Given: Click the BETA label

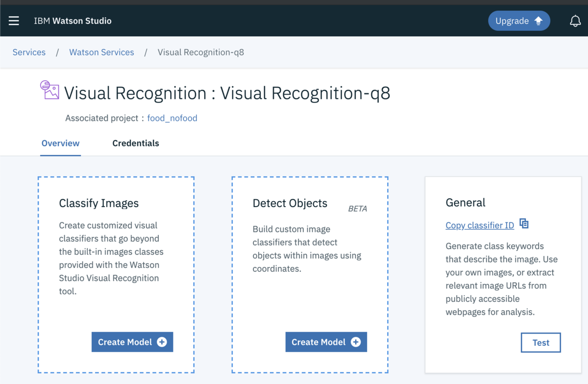Looking at the screenshot, I should tap(357, 209).
